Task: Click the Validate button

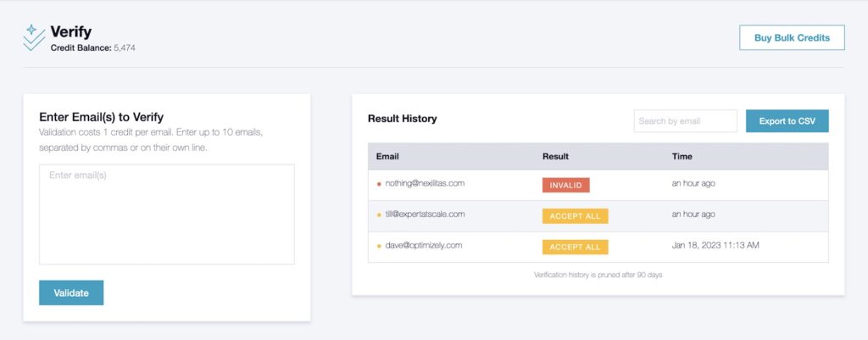Action: tap(71, 293)
